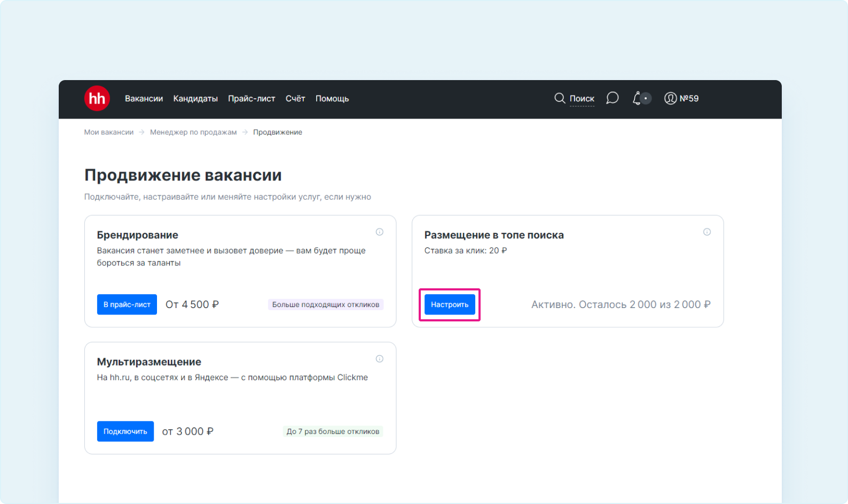Click the От 4 500 ₽ price
848x504 pixels.
192,304
